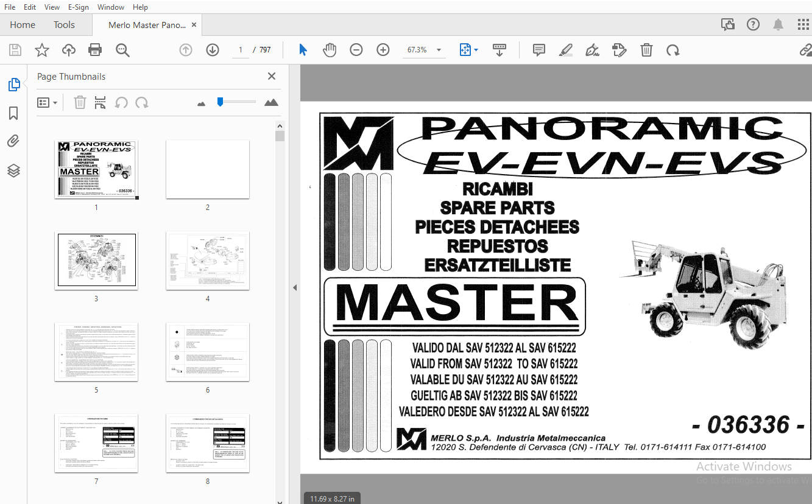Activate the hand pan tool

click(x=330, y=50)
